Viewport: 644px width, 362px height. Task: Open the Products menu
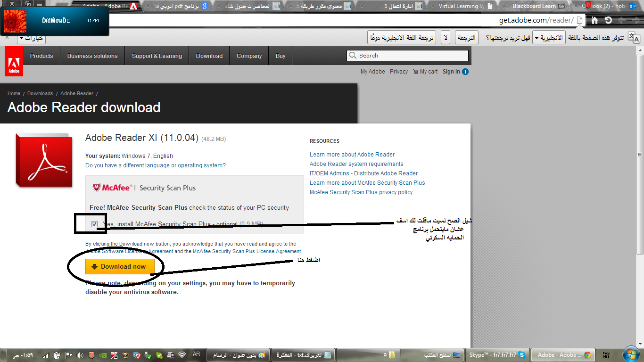[41, 56]
